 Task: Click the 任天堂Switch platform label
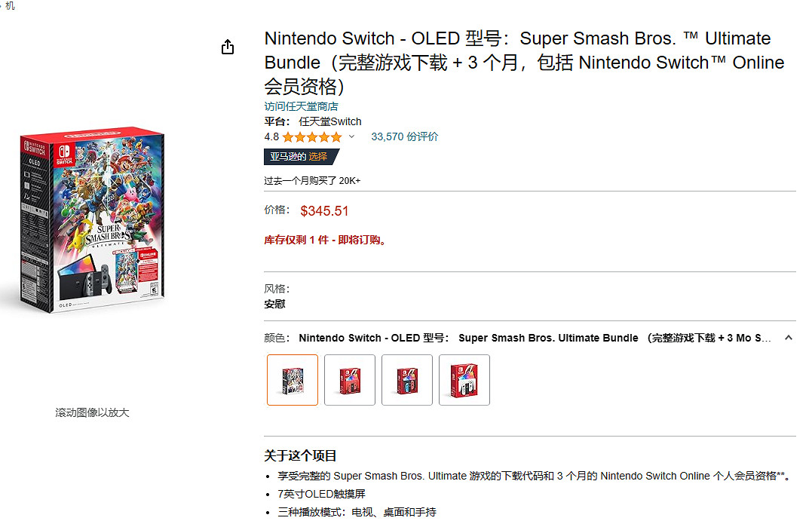329,121
